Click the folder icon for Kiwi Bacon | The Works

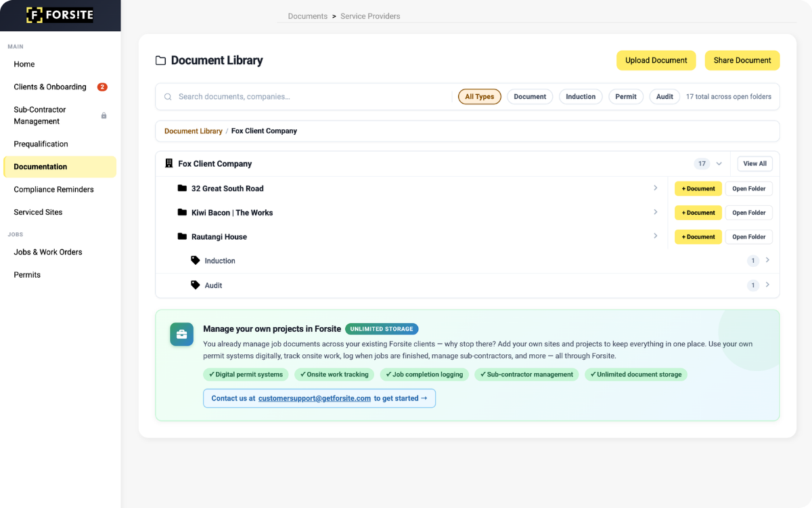(x=182, y=213)
